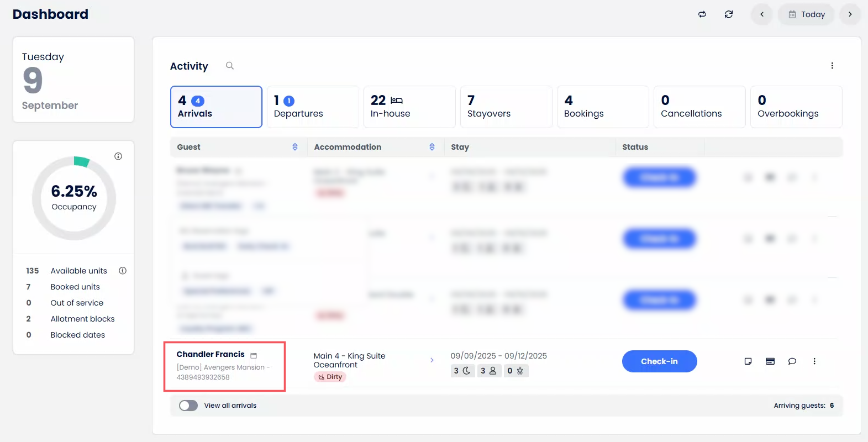The height and width of the screenshot is (442, 868).
Task: Open Activity panel three-dot menu
Action: [832, 66]
